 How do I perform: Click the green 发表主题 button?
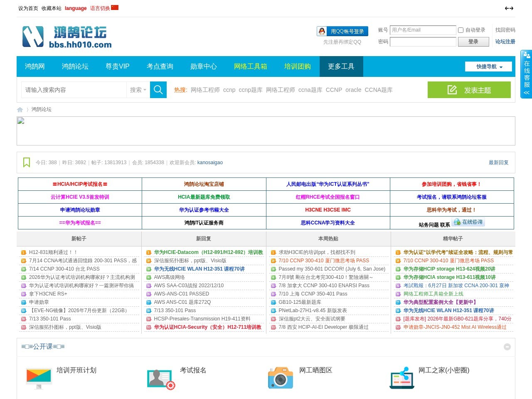pyautogui.click(x=469, y=90)
